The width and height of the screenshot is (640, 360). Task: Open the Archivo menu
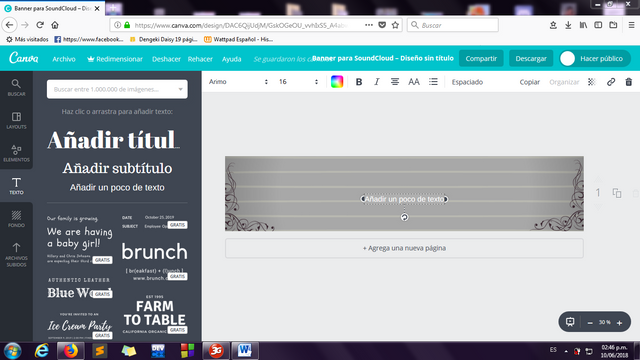64,59
